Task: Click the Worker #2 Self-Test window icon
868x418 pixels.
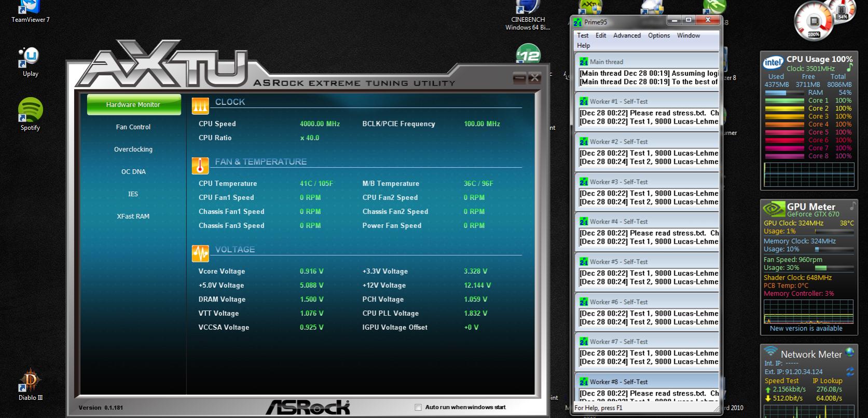Action: (x=584, y=141)
